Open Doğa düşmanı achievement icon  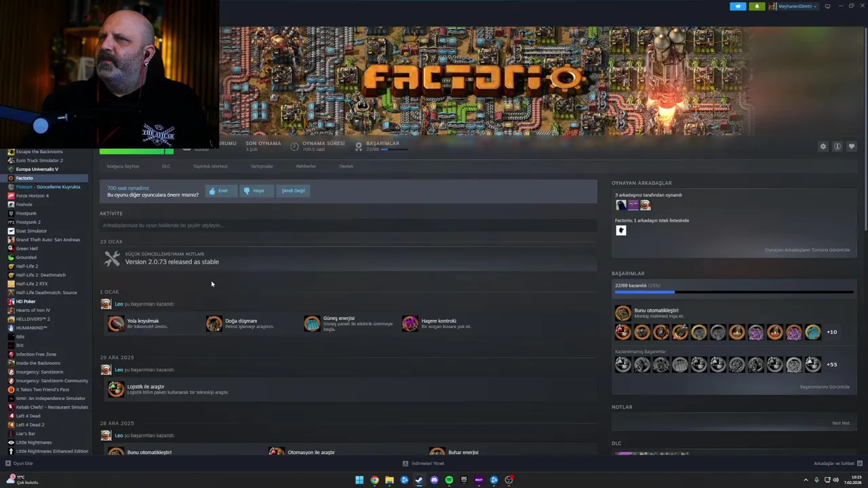214,323
